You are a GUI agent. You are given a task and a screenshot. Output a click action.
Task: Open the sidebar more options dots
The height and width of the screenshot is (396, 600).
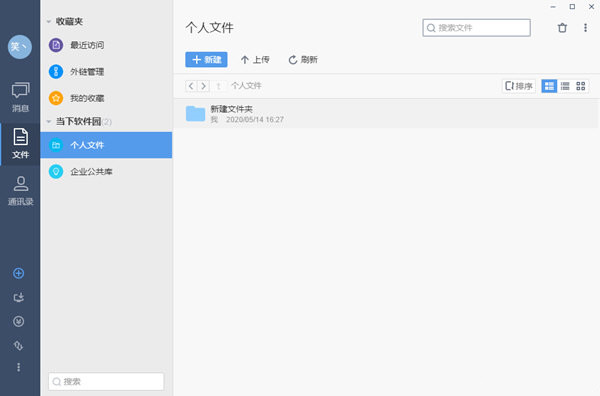[18, 367]
